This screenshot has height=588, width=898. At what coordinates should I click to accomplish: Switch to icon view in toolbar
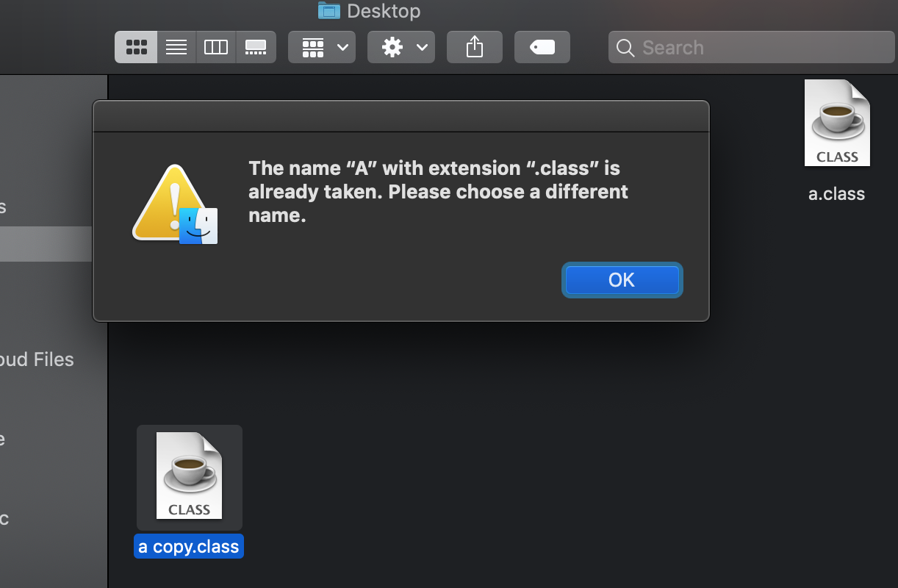coord(136,48)
